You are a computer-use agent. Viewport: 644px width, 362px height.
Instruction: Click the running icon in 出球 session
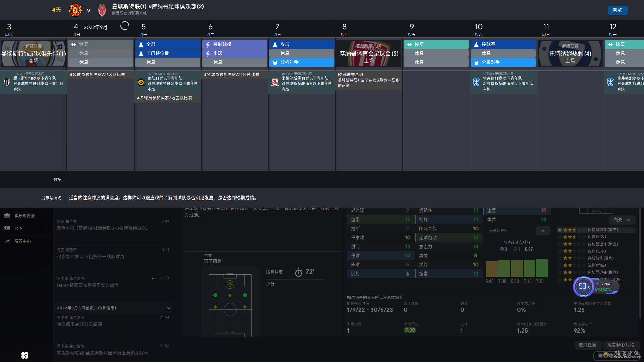point(208,53)
